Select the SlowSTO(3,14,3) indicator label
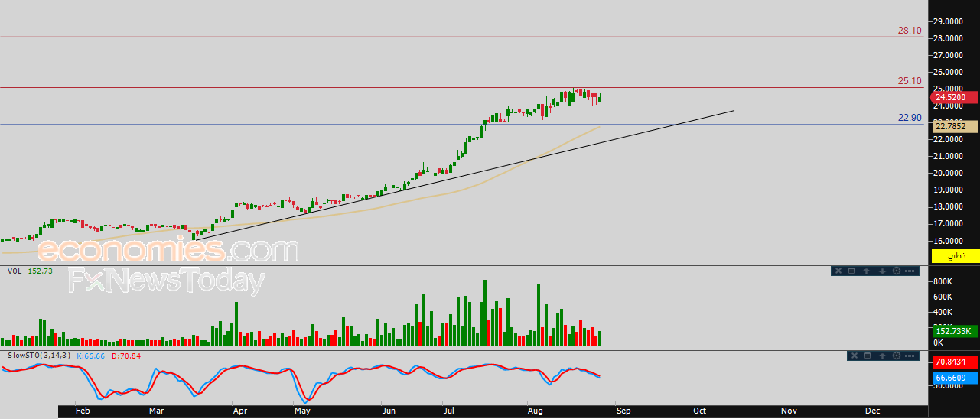Image resolution: width=980 pixels, height=419 pixels. point(39,356)
